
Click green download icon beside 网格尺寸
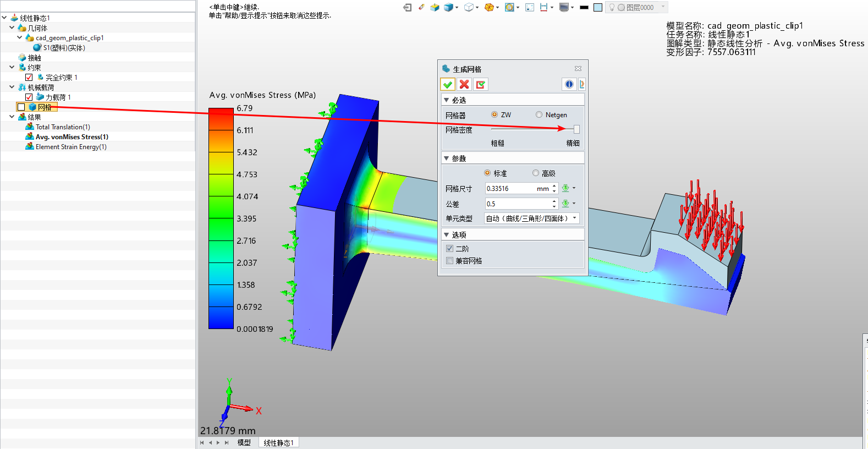tap(565, 188)
